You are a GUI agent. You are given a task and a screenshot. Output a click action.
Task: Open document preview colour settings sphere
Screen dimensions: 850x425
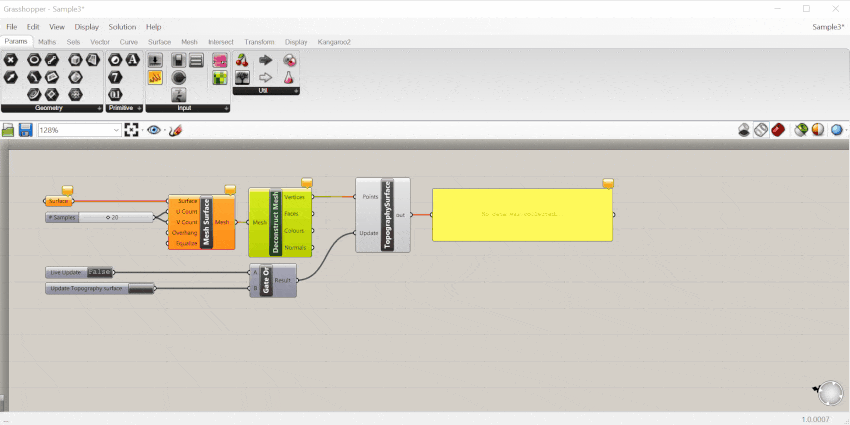coord(818,130)
